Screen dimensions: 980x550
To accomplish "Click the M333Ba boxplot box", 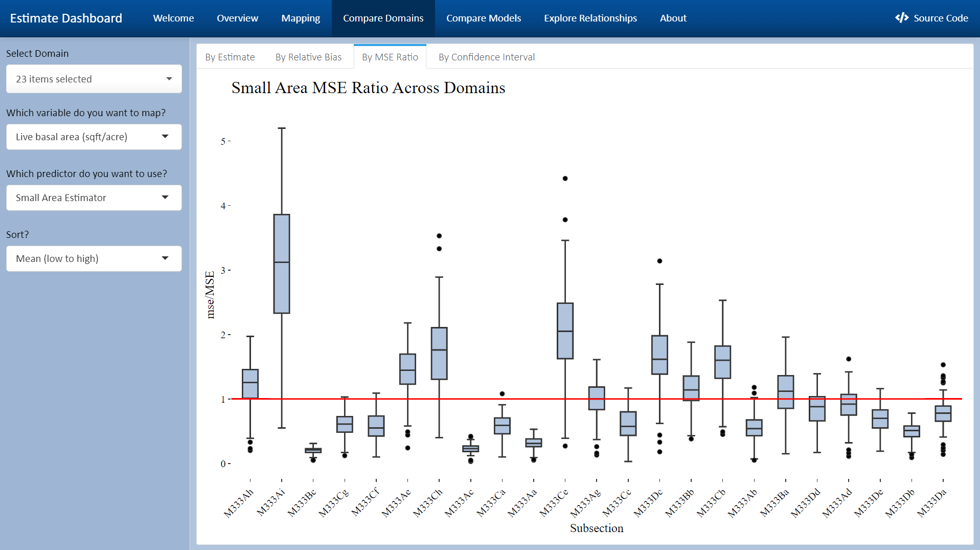I will coord(785,392).
